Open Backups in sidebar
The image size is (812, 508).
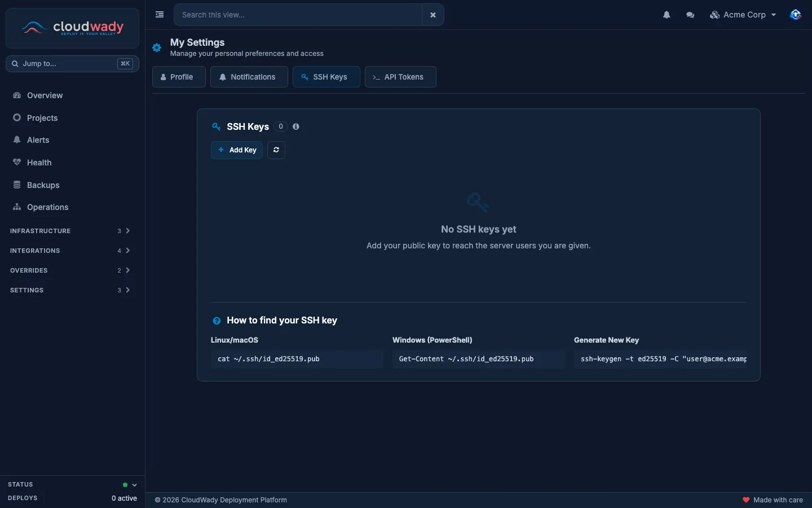pyautogui.click(x=72, y=185)
